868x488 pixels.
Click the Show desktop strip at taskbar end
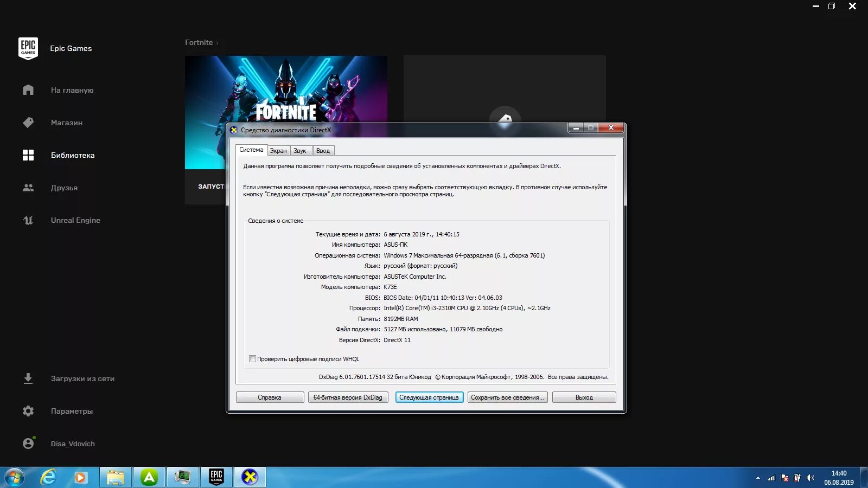coord(864,477)
